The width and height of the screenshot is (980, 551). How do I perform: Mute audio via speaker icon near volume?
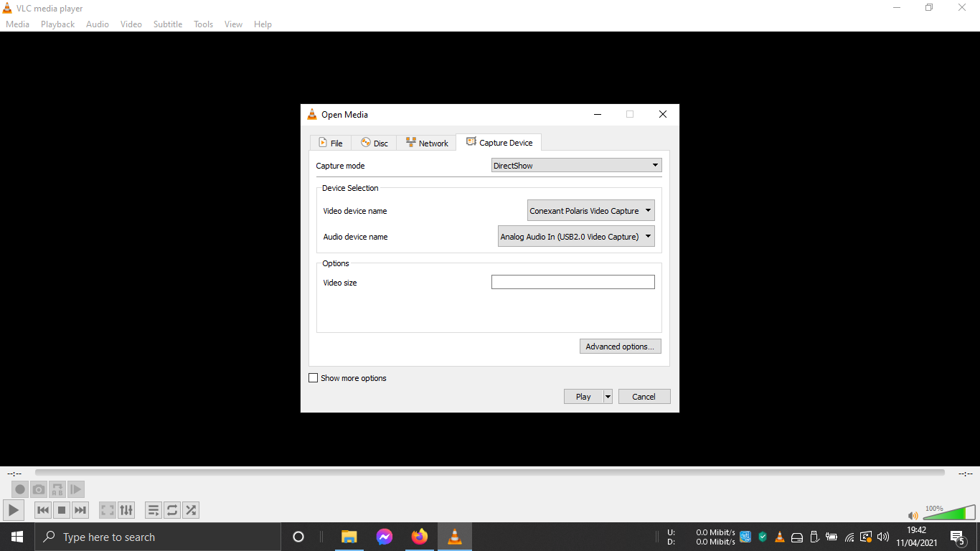click(913, 515)
